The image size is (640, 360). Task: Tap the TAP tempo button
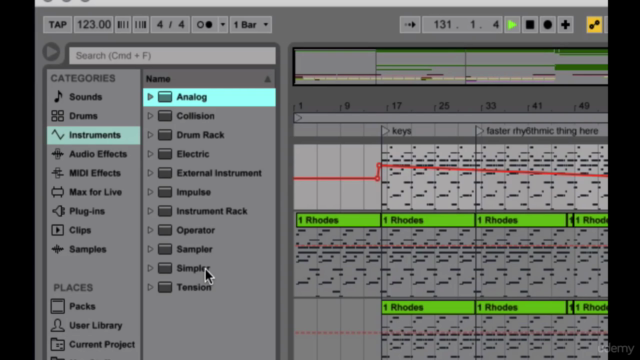pos(58,25)
